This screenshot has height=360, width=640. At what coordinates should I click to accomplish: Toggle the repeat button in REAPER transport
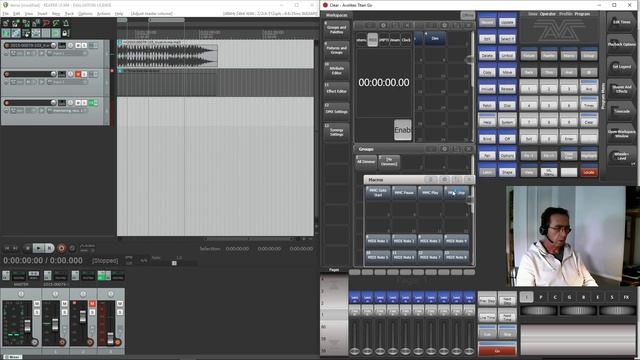click(72, 248)
